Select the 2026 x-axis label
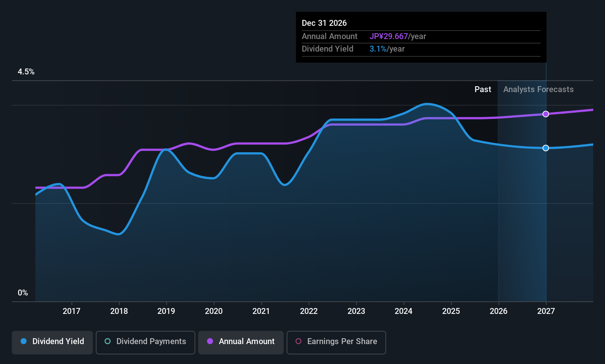The height and width of the screenshot is (364, 605). tap(499, 311)
